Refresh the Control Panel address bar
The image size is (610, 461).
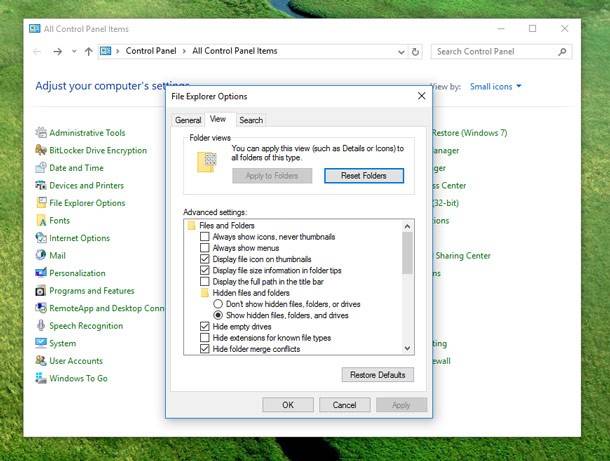click(x=415, y=52)
